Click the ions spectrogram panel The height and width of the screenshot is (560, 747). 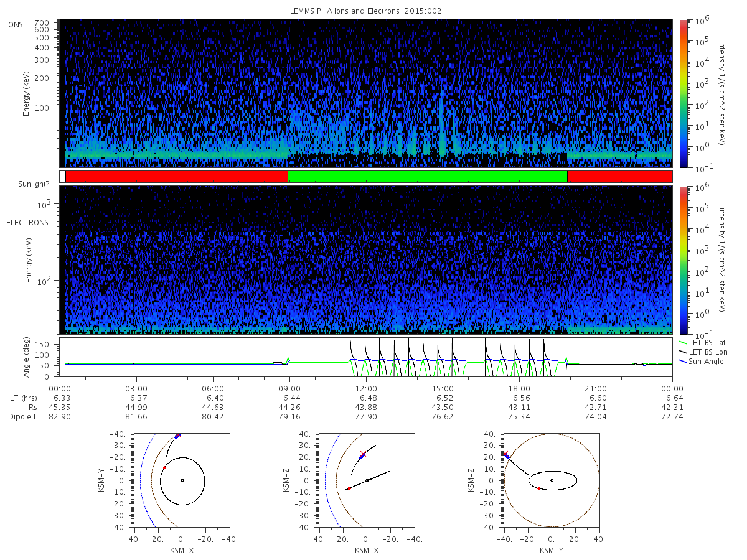tap(366, 93)
